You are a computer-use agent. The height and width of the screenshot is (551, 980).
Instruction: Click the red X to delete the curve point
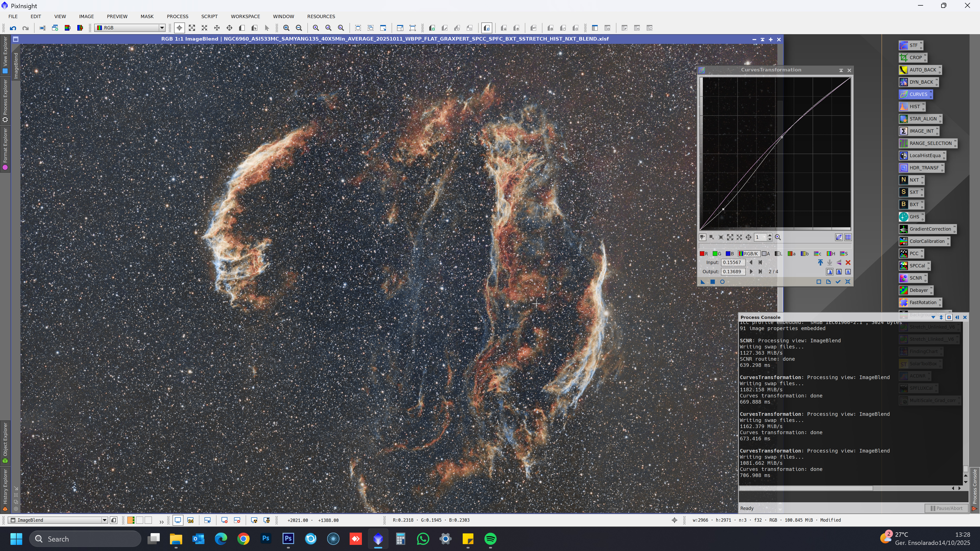(848, 262)
